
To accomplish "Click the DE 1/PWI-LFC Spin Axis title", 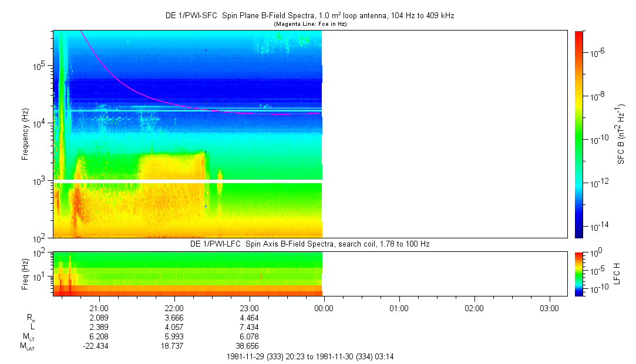I will click(x=309, y=244).
